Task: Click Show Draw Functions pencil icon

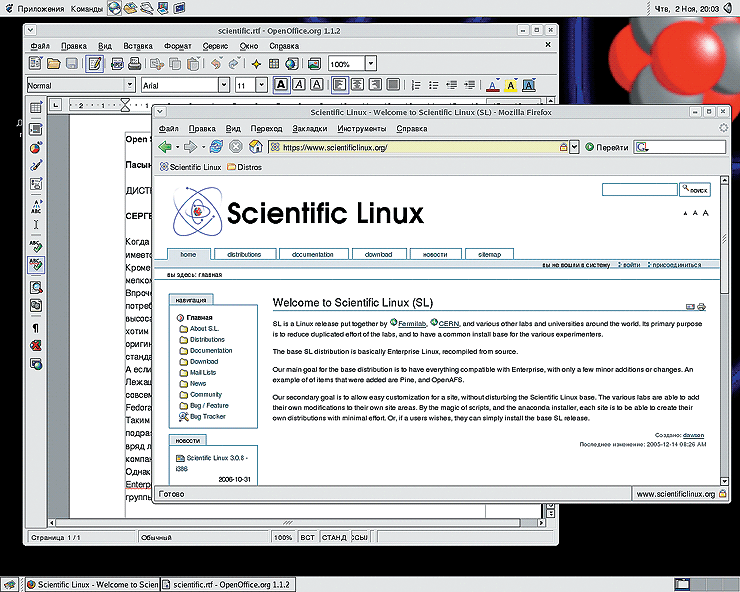Action: pos(36,166)
